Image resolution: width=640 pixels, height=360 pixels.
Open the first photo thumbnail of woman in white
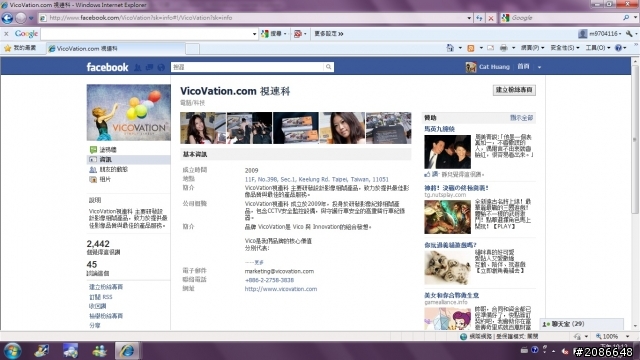(203, 128)
